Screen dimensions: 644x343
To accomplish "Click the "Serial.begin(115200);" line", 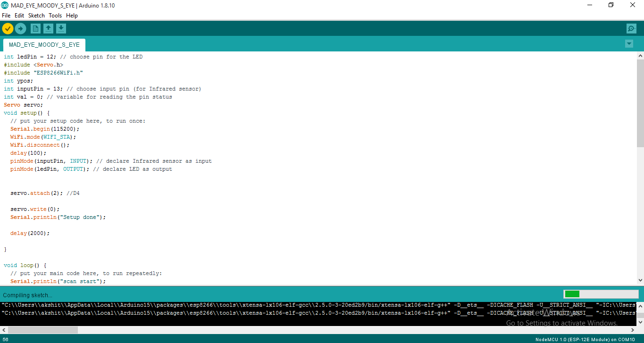I will [x=45, y=129].
